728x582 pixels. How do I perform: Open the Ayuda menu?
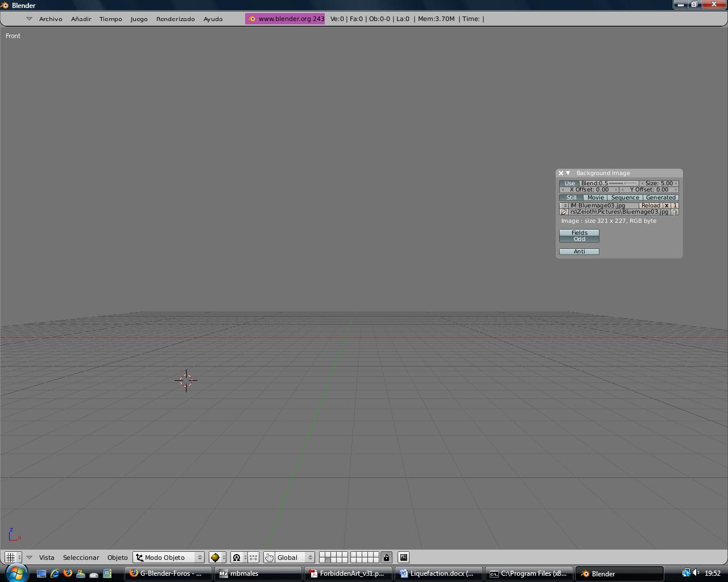pos(213,19)
